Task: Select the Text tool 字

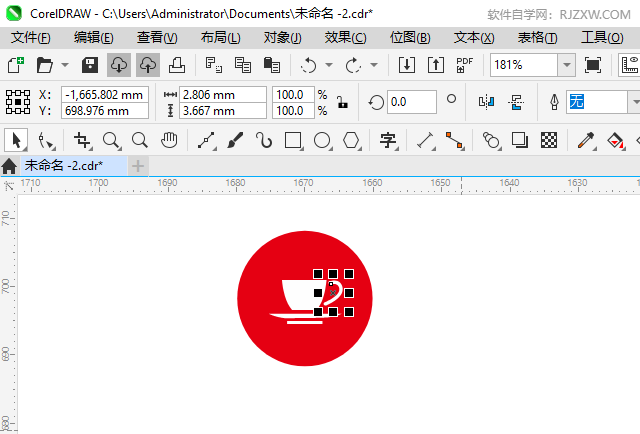Action: pyautogui.click(x=388, y=140)
